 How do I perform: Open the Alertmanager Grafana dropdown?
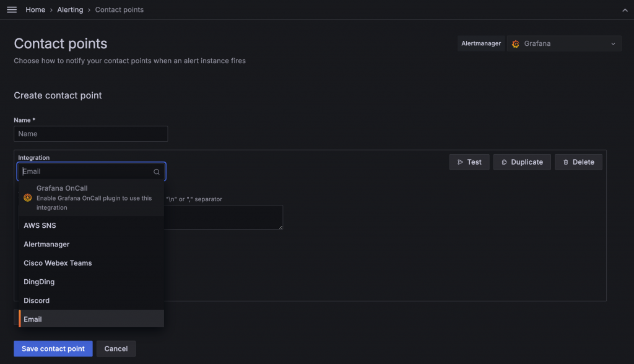(x=563, y=44)
